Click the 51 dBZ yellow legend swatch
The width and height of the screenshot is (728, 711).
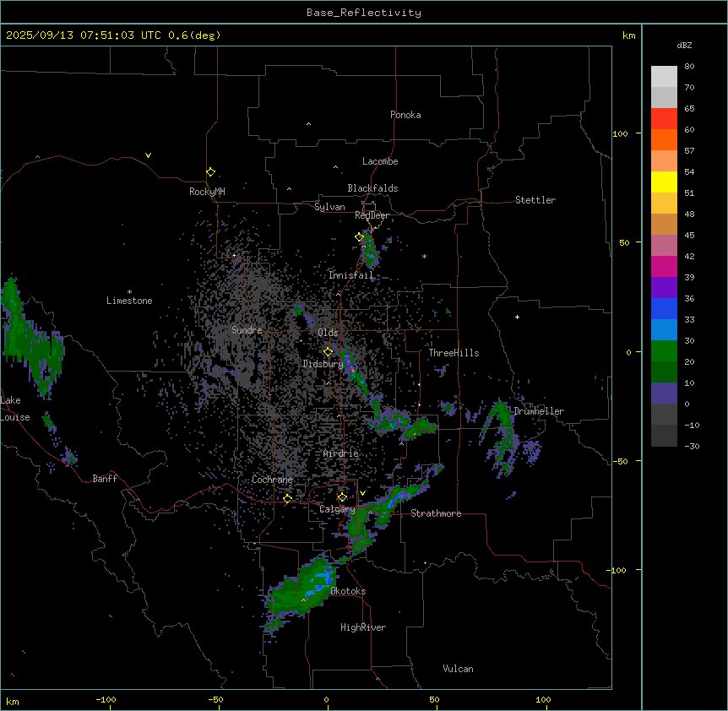pos(664,182)
